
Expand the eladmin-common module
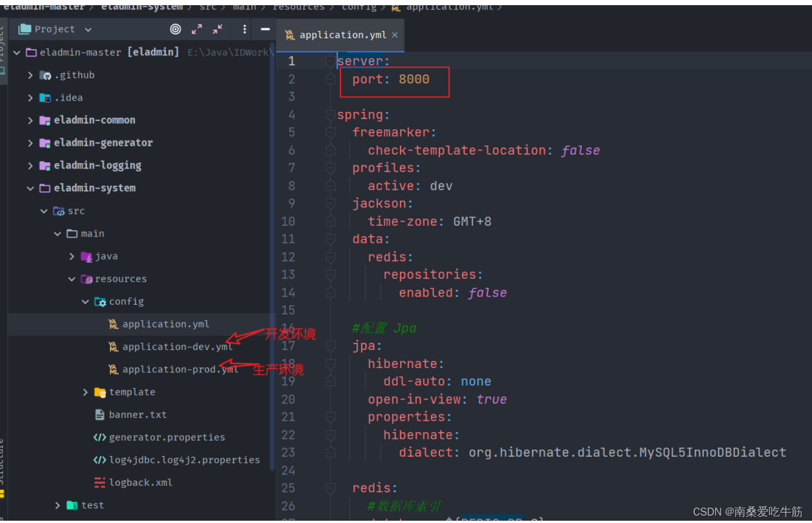coord(30,121)
